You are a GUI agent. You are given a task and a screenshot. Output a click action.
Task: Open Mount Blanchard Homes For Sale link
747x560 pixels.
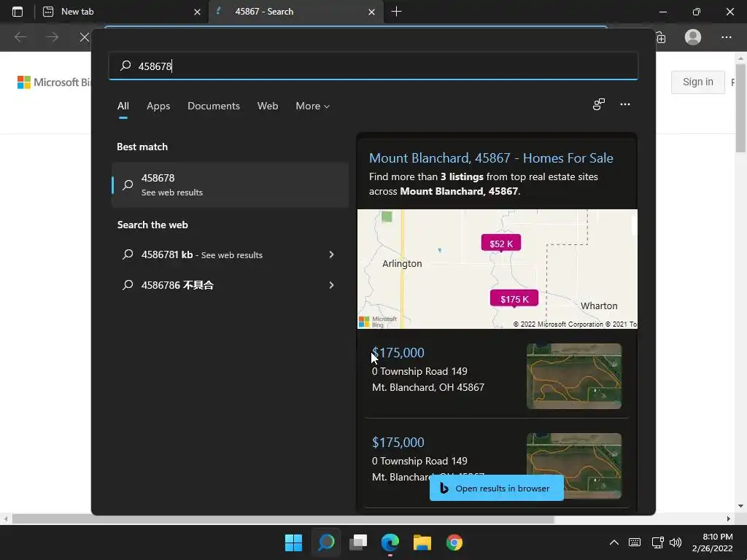(x=491, y=158)
